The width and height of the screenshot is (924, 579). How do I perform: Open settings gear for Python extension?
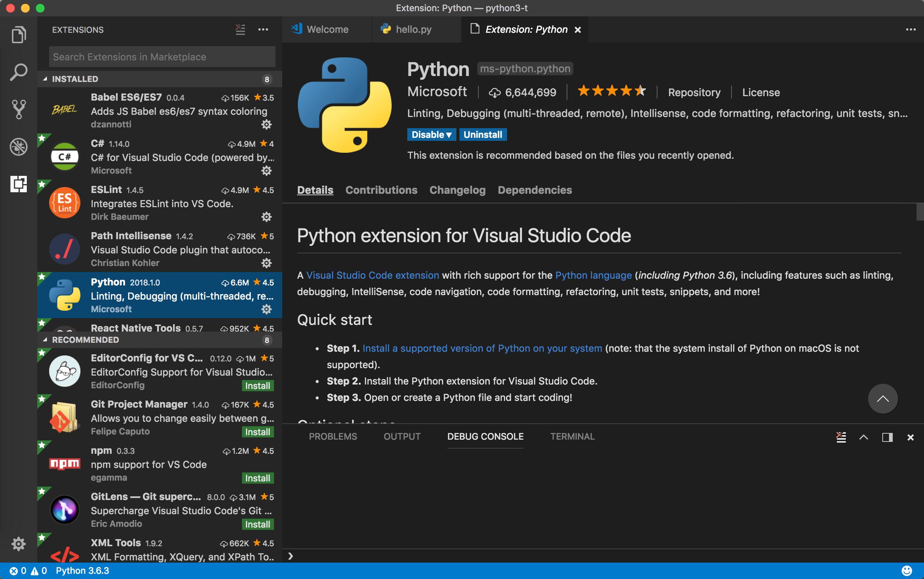(x=266, y=309)
